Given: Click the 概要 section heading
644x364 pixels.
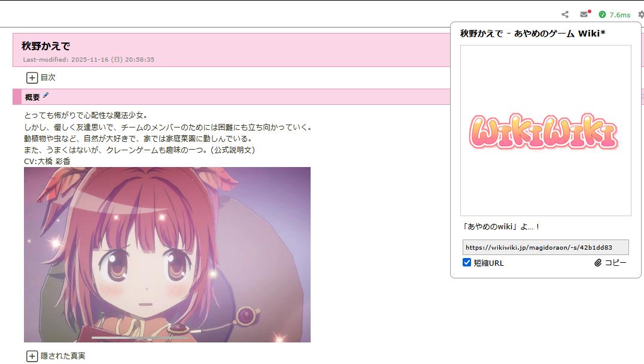Looking at the screenshot, I should pyautogui.click(x=32, y=98).
